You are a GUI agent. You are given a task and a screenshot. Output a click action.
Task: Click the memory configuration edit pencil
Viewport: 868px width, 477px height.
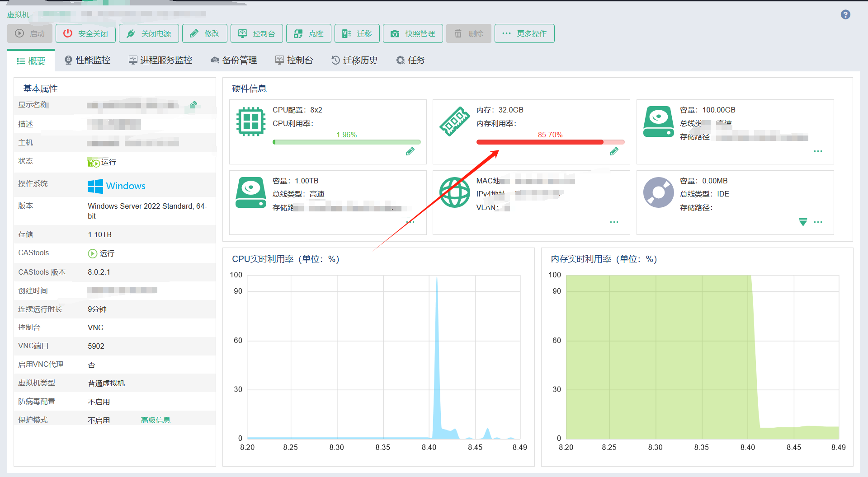pyautogui.click(x=614, y=151)
